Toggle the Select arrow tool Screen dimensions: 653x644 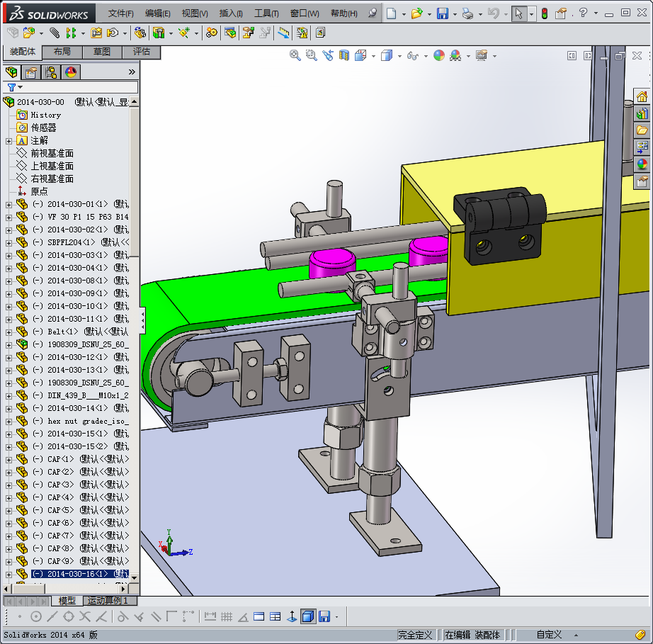519,13
